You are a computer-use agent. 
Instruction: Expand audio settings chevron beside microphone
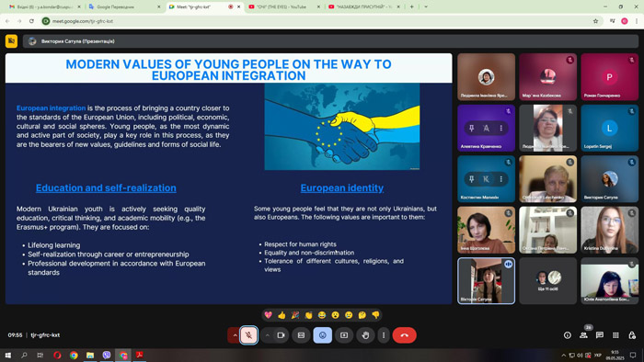pyautogui.click(x=235, y=335)
